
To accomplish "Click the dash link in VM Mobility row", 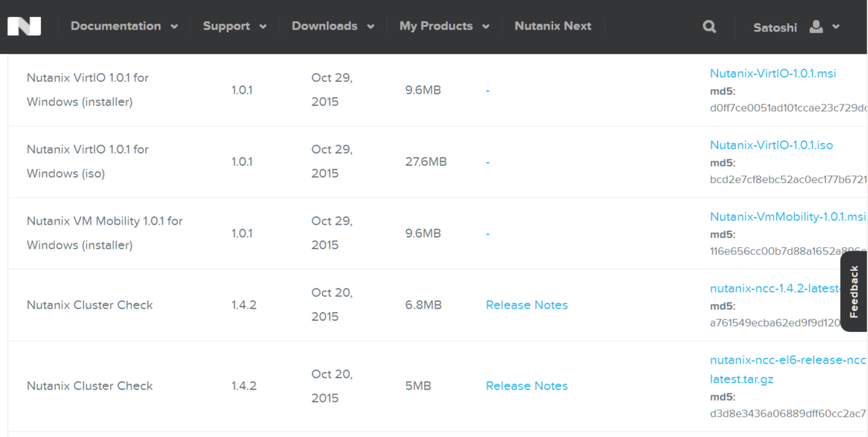I will [488, 233].
